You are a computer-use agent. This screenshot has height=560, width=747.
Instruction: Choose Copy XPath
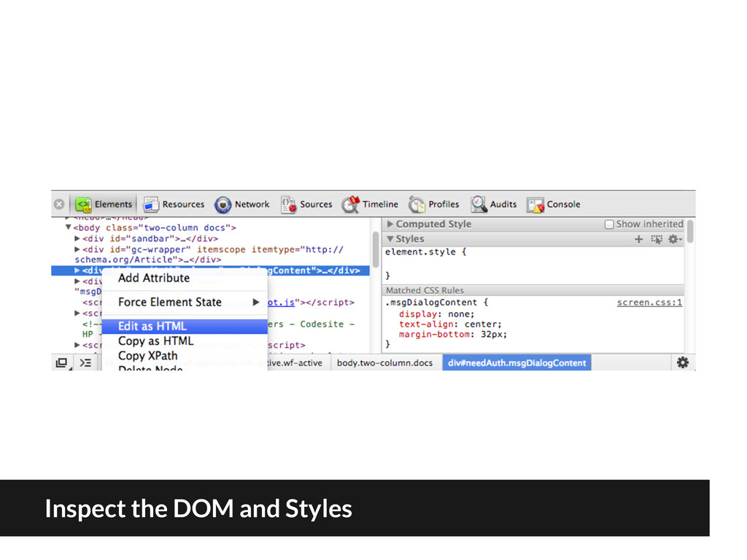(185, 356)
